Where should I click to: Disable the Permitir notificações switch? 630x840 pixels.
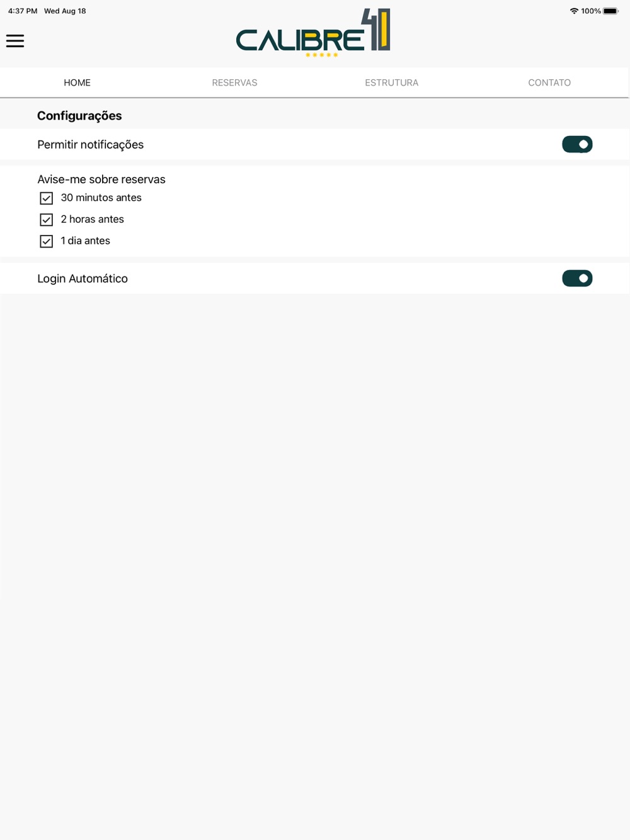[x=577, y=144]
